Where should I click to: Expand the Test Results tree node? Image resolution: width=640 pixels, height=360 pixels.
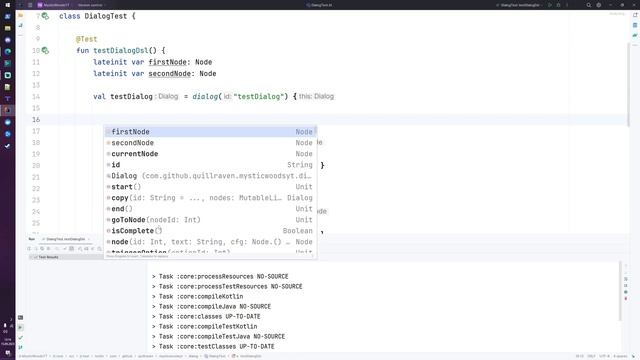point(31,258)
